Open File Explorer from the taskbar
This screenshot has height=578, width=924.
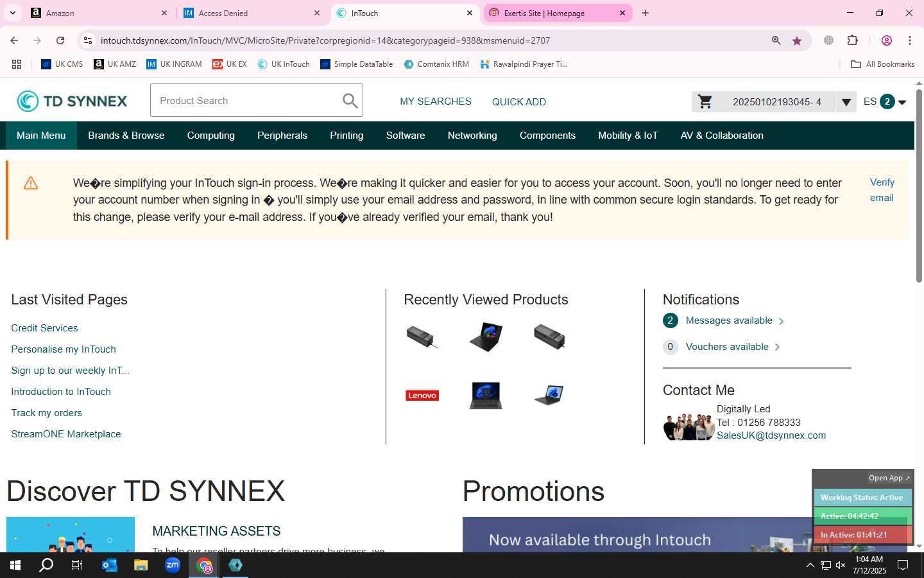[141, 565]
